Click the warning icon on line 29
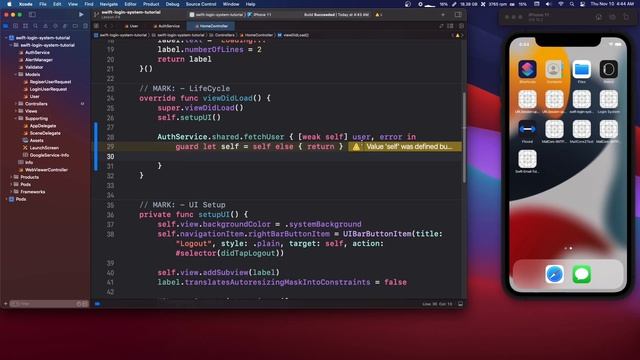640x360 pixels. pyautogui.click(x=356, y=147)
